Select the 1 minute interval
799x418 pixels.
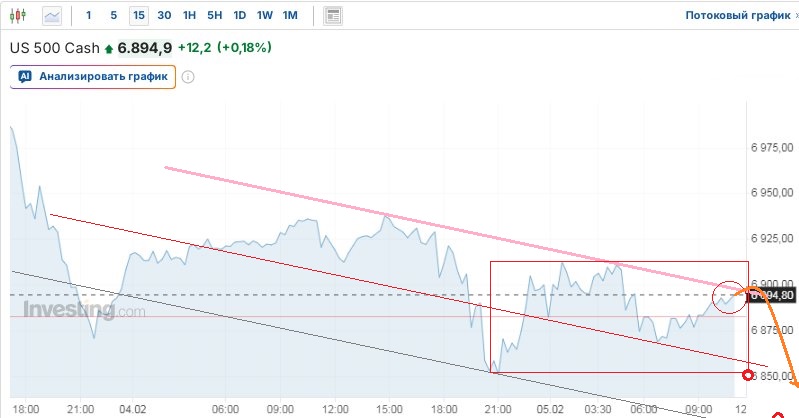tap(89, 16)
